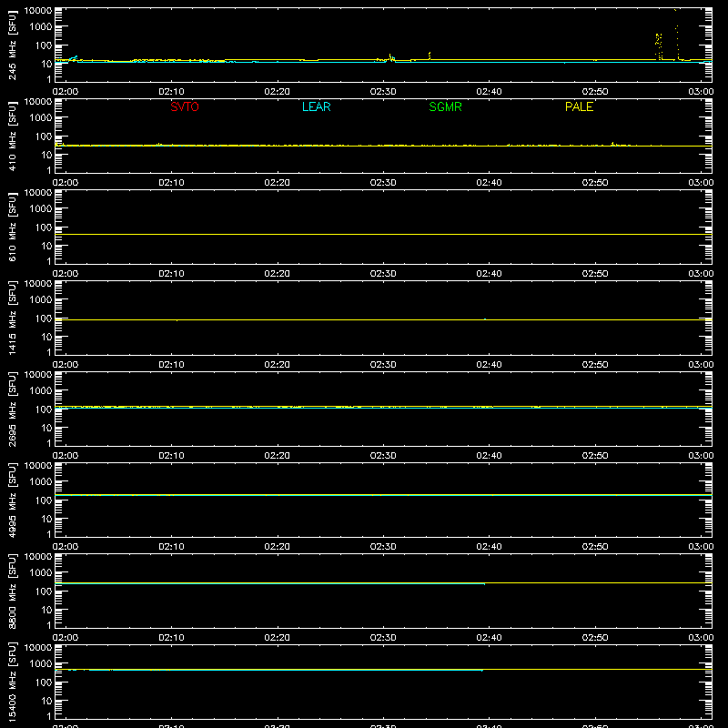The height and width of the screenshot is (728, 728).
Task: Click the 10000 y-axis value on the 4995 MHz plot
Action: coord(38,466)
